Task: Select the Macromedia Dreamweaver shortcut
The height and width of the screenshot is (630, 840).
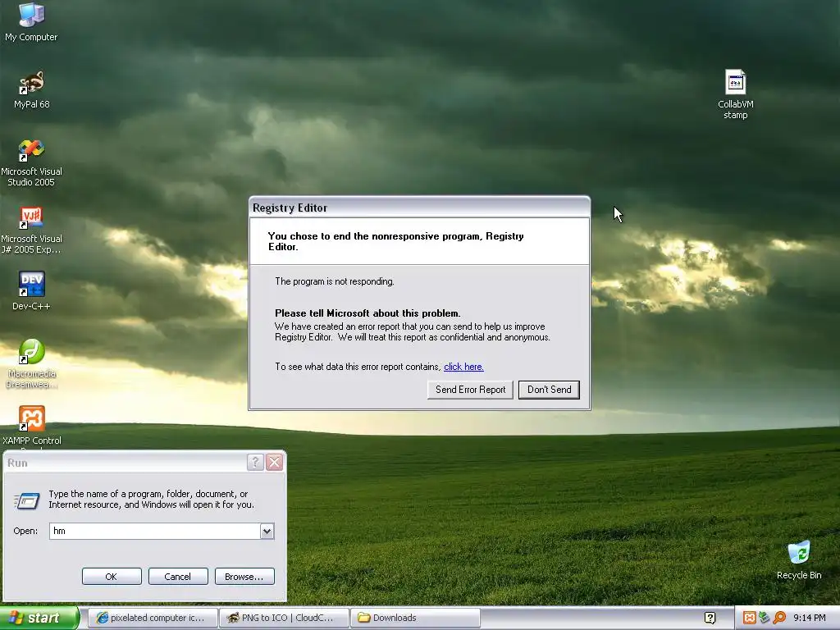Action: pos(31,363)
